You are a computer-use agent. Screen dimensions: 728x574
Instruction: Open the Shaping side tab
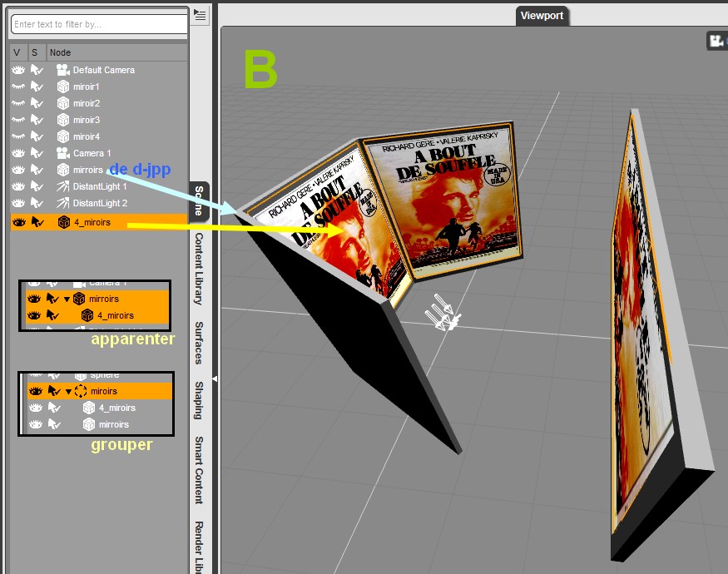pyautogui.click(x=199, y=400)
